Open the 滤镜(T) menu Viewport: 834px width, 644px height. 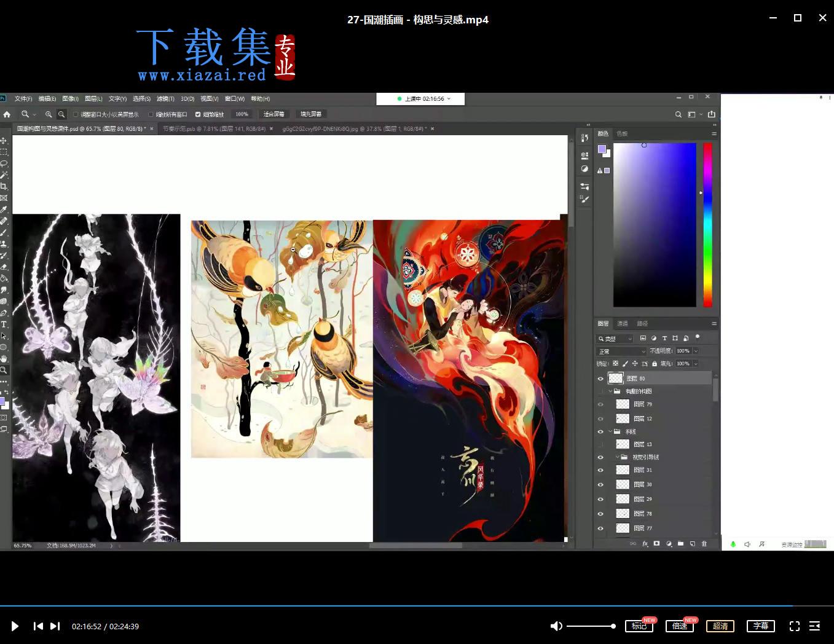pyautogui.click(x=165, y=99)
